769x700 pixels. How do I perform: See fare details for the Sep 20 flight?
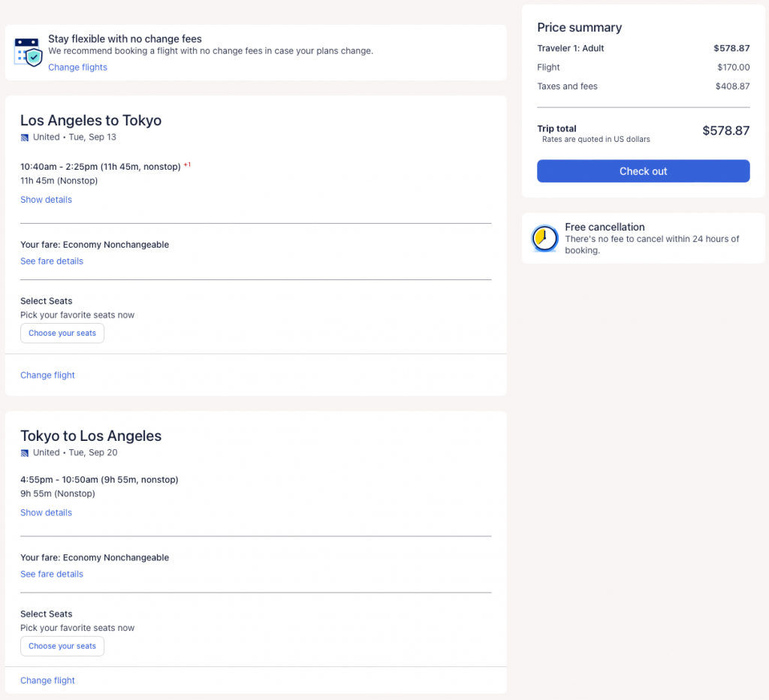pos(51,575)
